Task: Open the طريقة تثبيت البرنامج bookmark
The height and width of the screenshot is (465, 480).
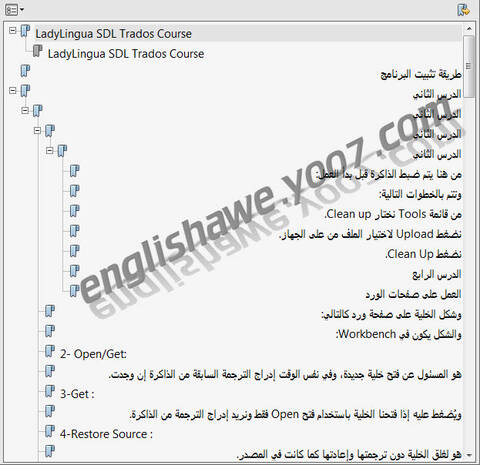Action: (x=421, y=74)
